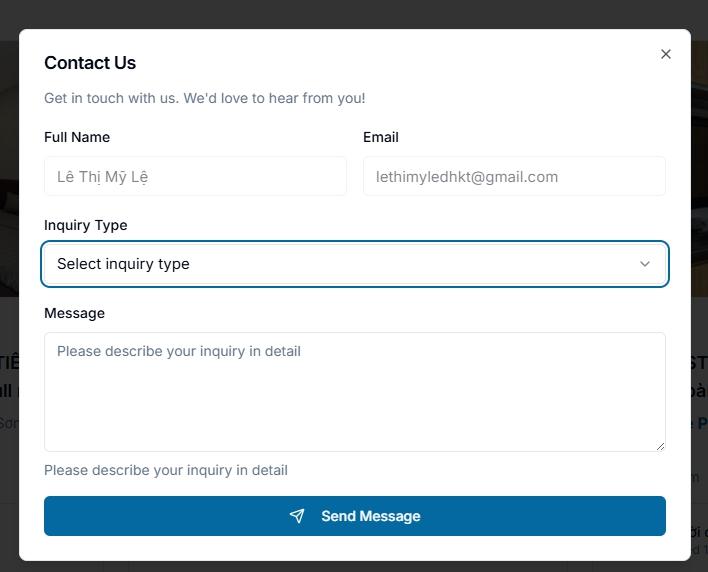Click the Full Name label
The width and height of the screenshot is (708, 572).
[77, 137]
